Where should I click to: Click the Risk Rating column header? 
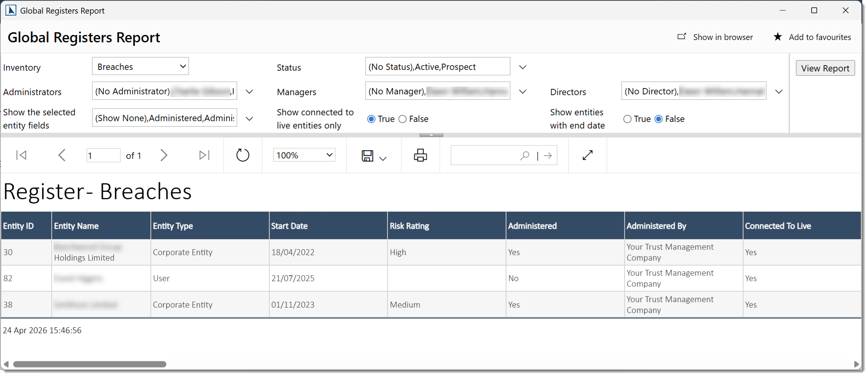pyautogui.click(x=447, y=226)
